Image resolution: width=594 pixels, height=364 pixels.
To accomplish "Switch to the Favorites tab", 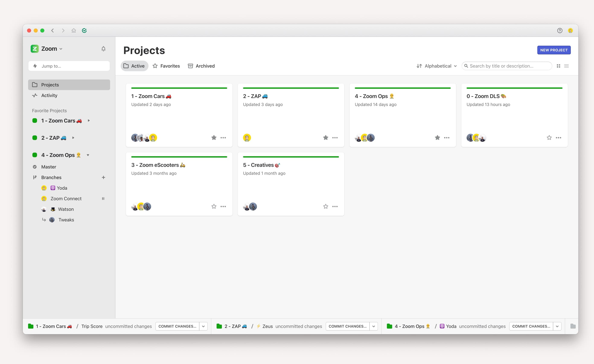I will click(x=166, y=66).
